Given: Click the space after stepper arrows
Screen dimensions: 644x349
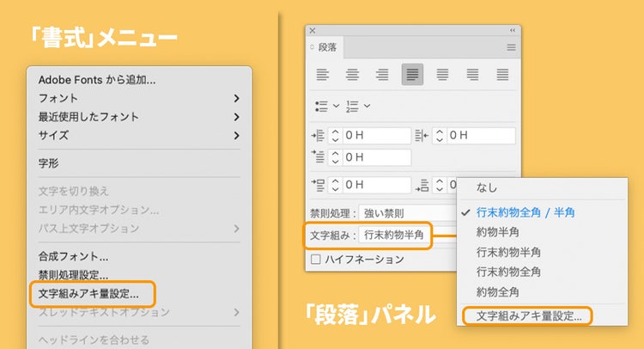Looking at the screenshot, I should click(x=439, y=185).
